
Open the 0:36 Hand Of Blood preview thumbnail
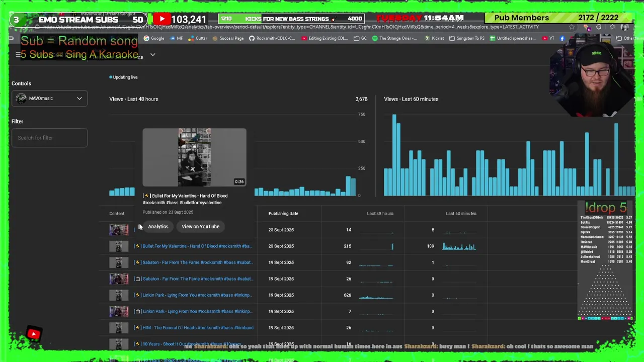(194, 157)
